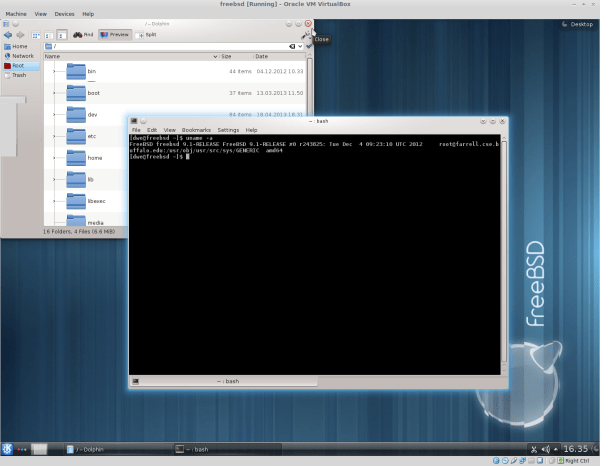Screen dimensions: 600x466
Task: Open Find in Dolphin toolbar
Action: pos(82,34)
